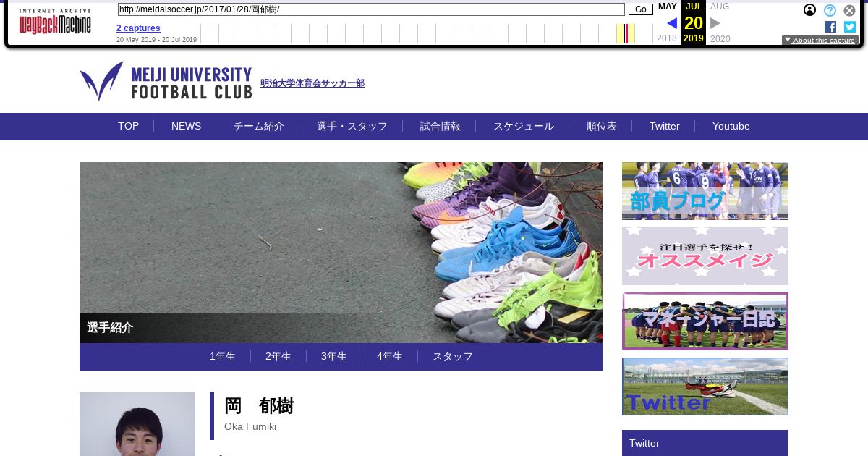The height and width of the screenshot is (456, 868).
Task: Click the 岡 郁樹 name heading
Action: pyautogui.click(x=259, y=406)
